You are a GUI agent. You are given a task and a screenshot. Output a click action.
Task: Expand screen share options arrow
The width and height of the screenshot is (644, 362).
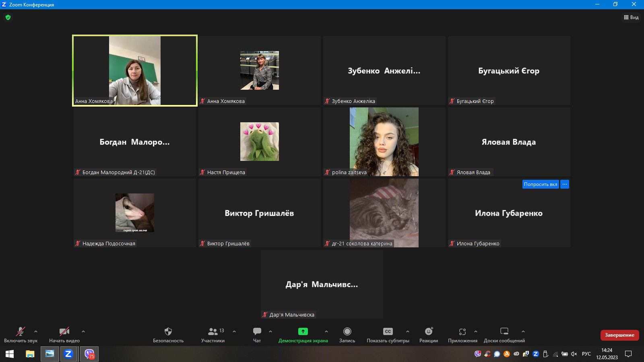(x=326, y=331)
